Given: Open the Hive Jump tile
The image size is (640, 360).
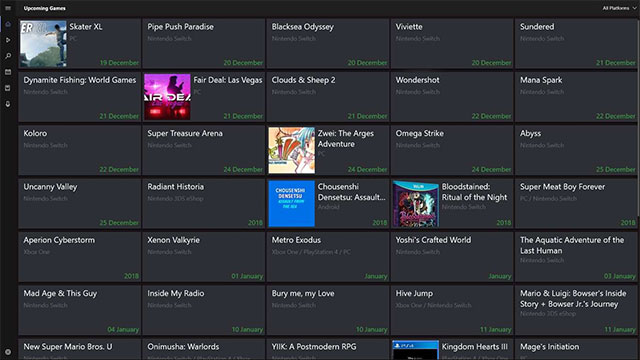Looking at the screenshot, I should point(452,311).
